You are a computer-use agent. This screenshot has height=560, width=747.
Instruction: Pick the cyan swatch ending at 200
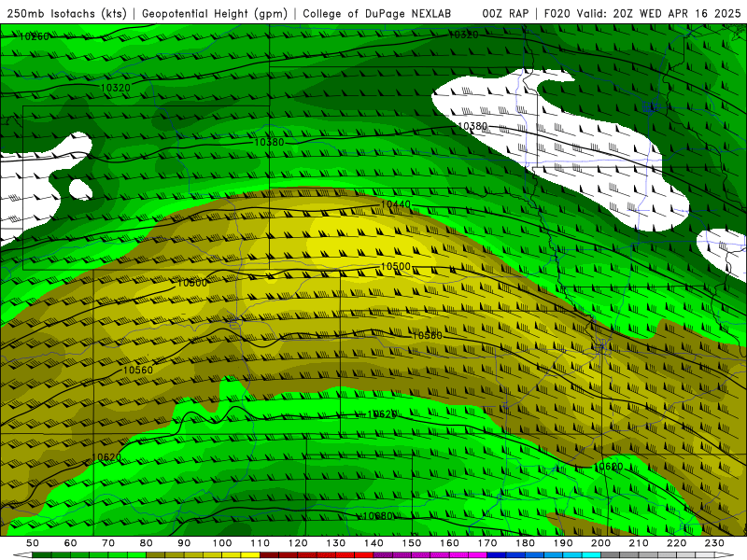pos(591,555)
